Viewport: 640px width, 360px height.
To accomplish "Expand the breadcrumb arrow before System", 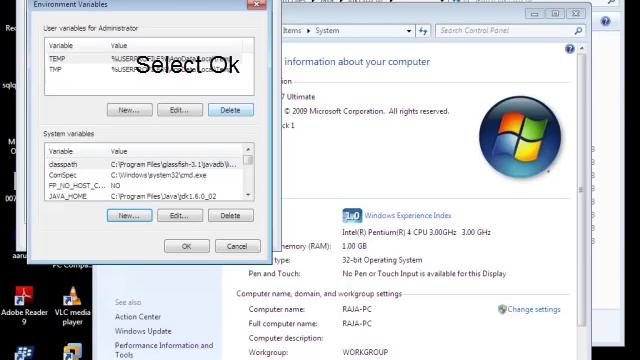I will [308, 31].
